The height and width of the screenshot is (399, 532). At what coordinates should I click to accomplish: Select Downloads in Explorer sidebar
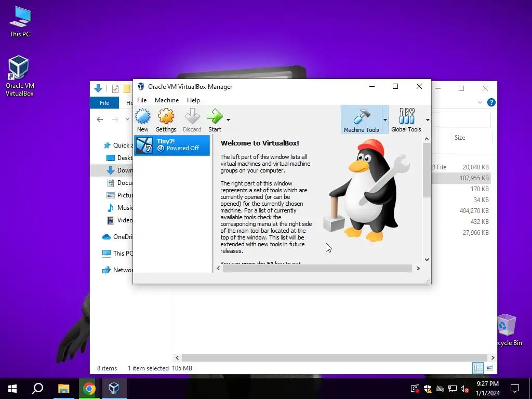coord(120,170)
